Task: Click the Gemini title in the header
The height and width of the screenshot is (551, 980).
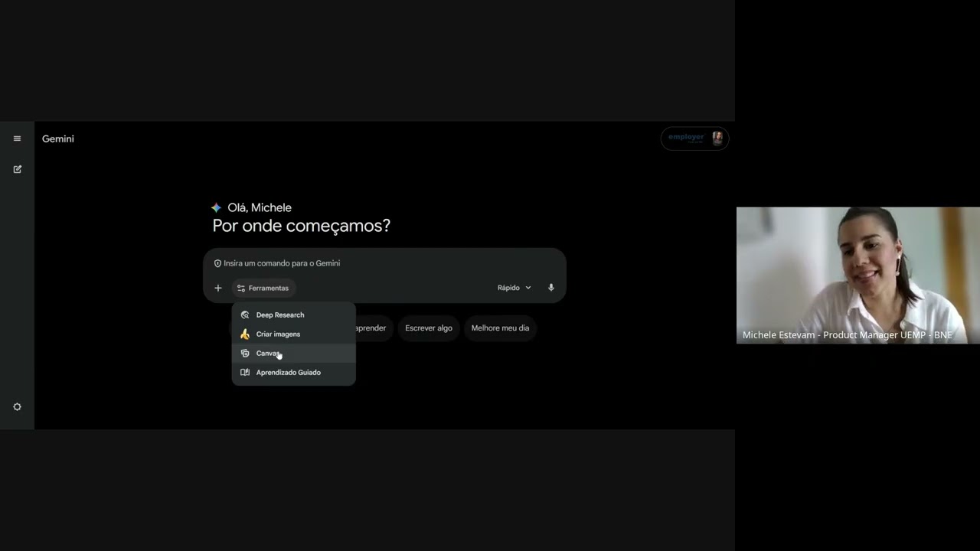Action: click(58, 139)
